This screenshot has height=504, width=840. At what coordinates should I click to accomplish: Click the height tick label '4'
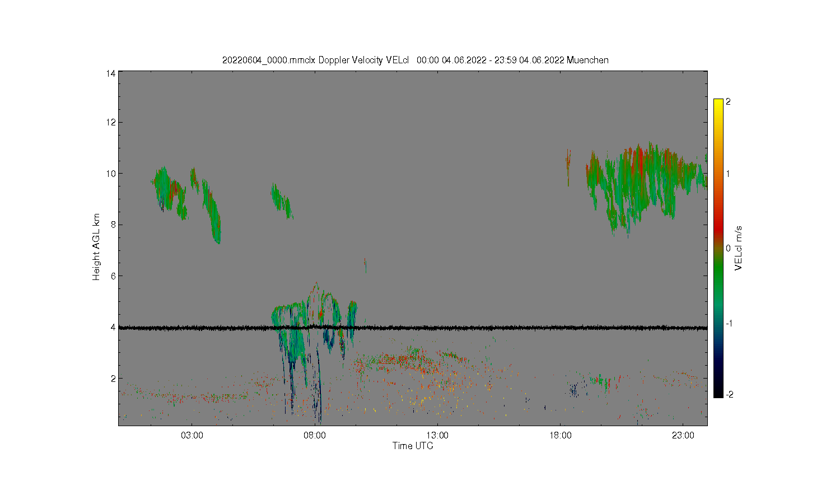coord(113,327)
